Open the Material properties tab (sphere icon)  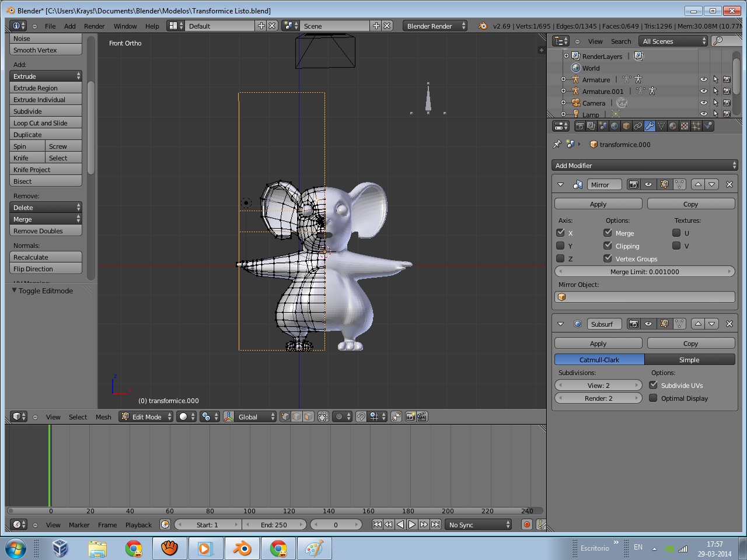click(x=673, y=126)
